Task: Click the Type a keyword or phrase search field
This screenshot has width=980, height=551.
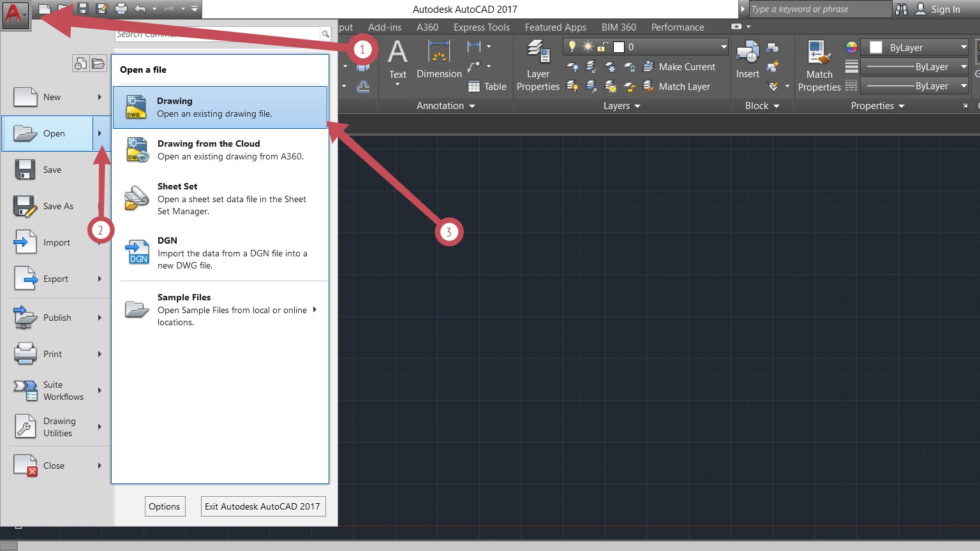Action: point(819,9)
